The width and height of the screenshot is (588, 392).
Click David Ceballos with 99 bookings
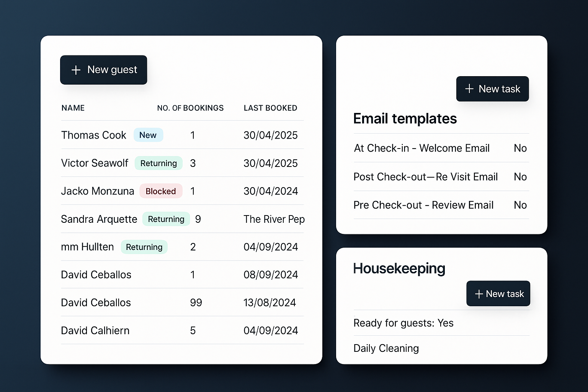click(x=96, y=302)
